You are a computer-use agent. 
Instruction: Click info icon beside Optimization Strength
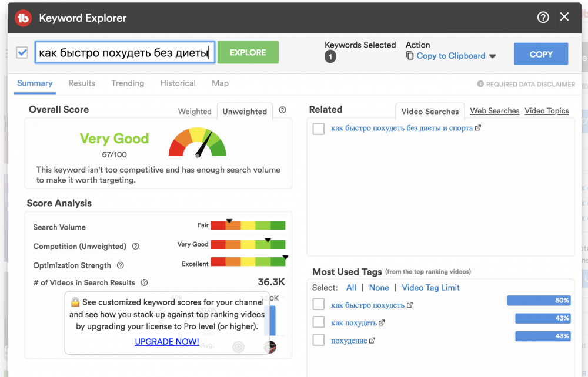[x=121, y=265]
